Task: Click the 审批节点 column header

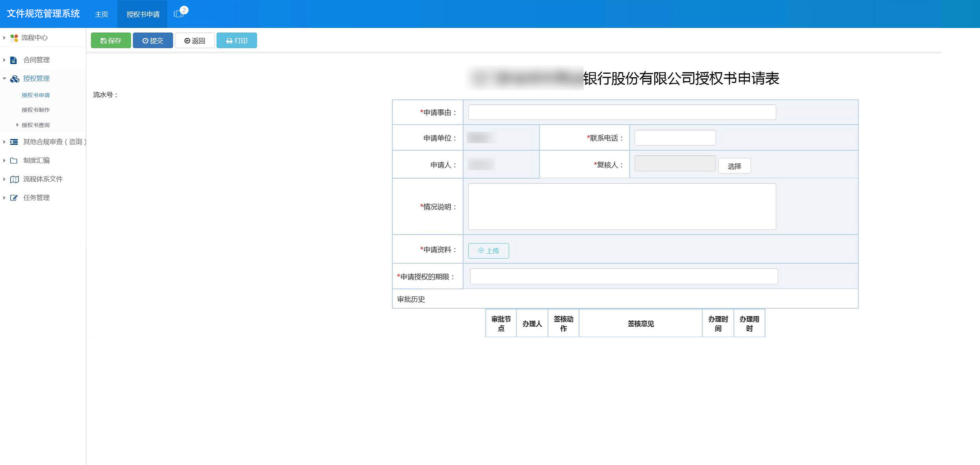Action: 501,324
